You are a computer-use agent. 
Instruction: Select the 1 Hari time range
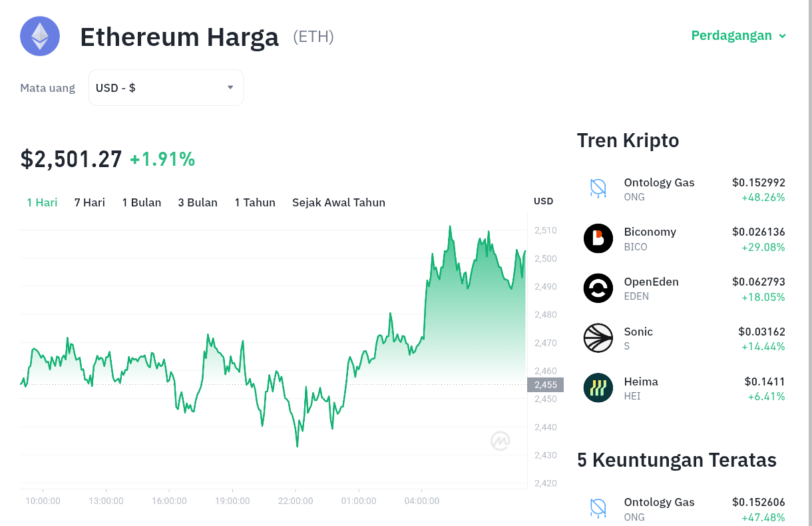pyautogui.click(x=42, y=202)
